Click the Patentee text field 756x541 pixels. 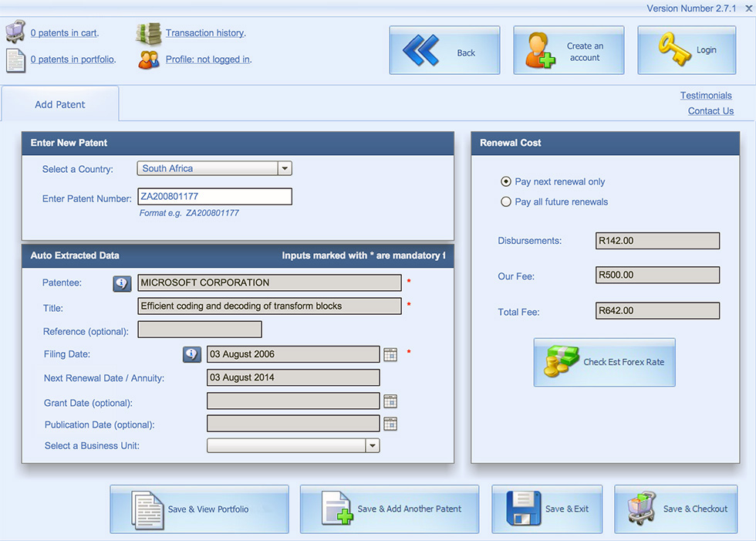coord(269,282)
